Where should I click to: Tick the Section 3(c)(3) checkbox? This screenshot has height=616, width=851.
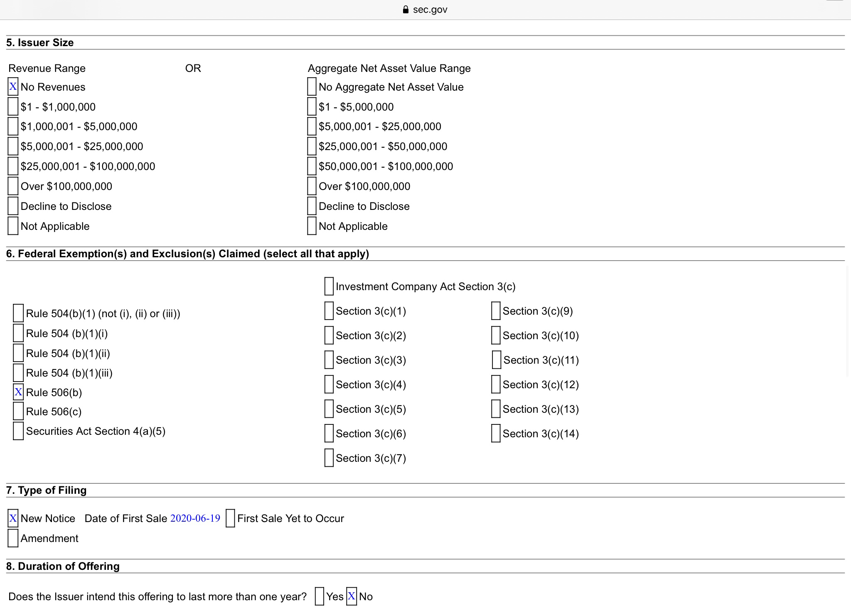[329, 360]
